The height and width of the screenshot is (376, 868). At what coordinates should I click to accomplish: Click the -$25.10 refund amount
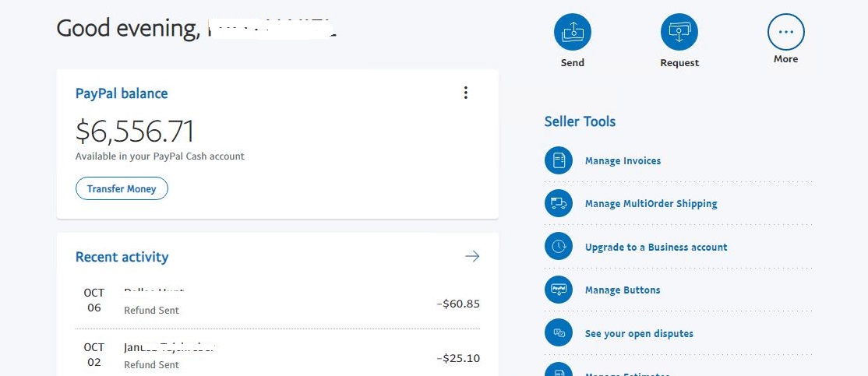(x=458, y=358)
